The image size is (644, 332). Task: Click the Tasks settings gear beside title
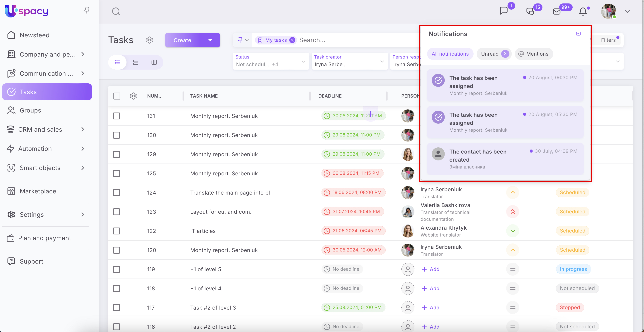coord(150,40)
